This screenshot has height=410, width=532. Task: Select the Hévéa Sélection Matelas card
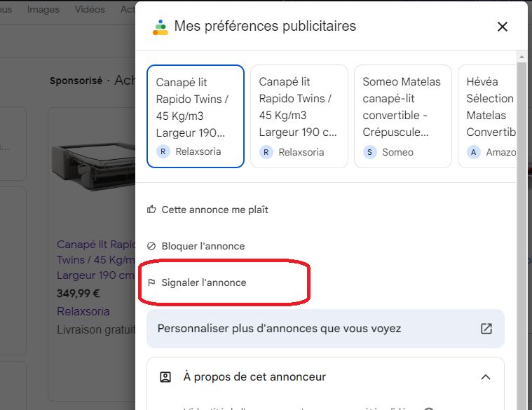(x=487, y=116)
